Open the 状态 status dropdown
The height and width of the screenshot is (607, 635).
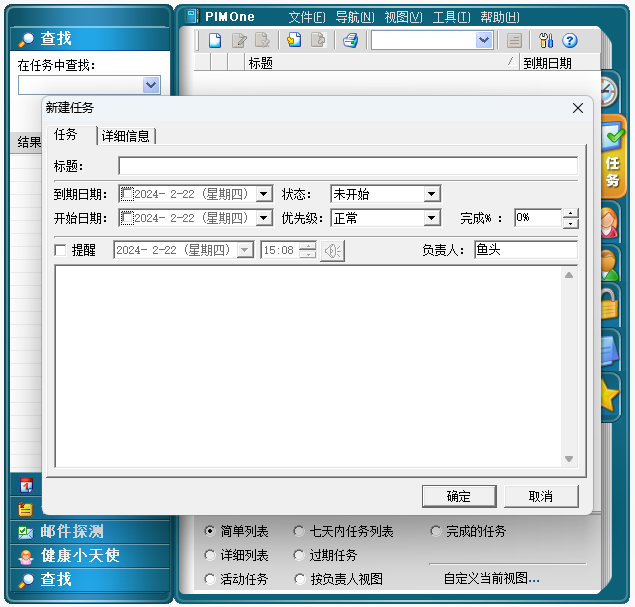(432, 194)
